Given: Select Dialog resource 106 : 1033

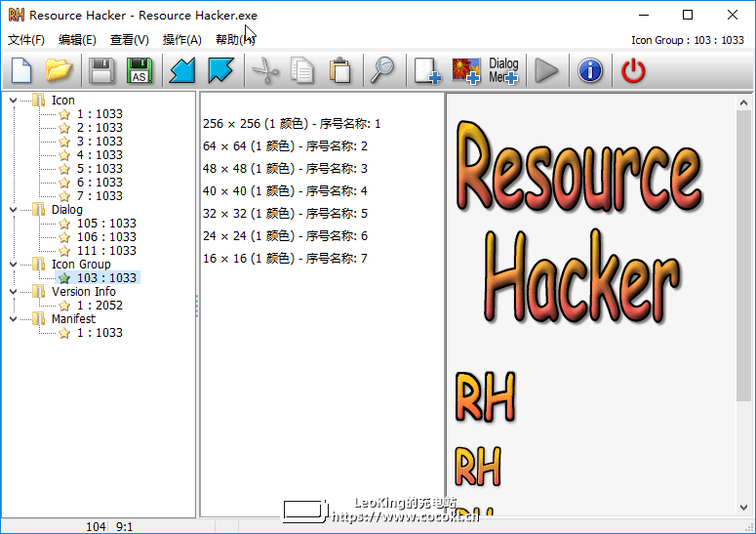Looking at the screenshot, I should coord(106,237).
